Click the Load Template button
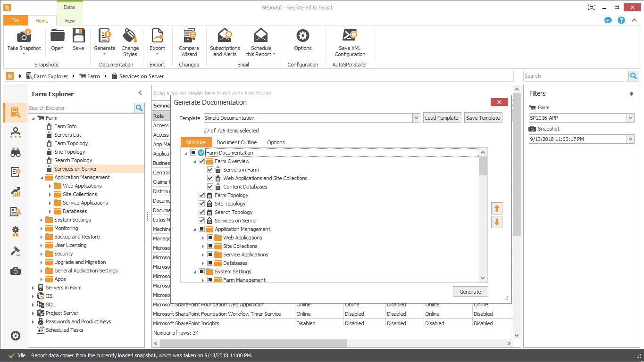The width and height of the screenshot is (644, 362). pyautogui.click(x=442, y=117)
